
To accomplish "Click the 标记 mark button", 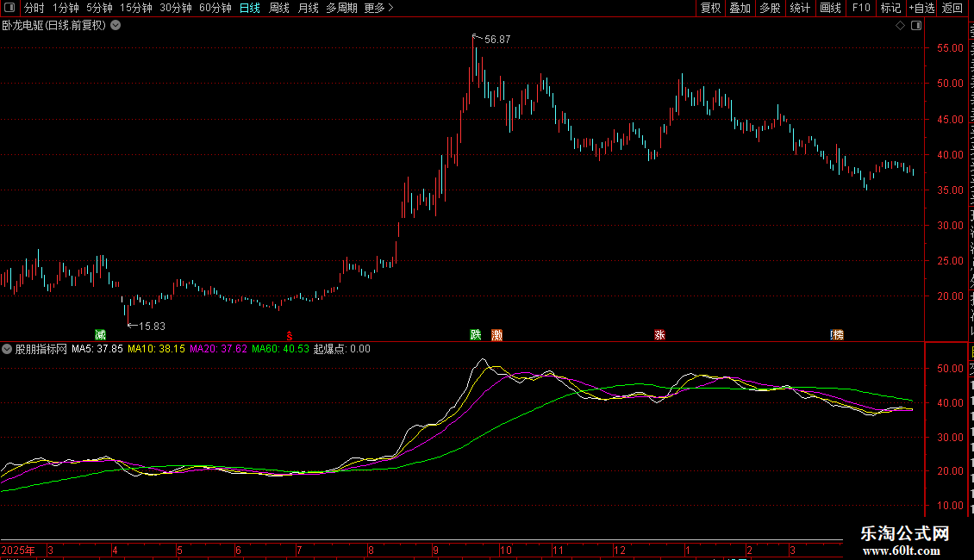I will (x=890, y=8).
